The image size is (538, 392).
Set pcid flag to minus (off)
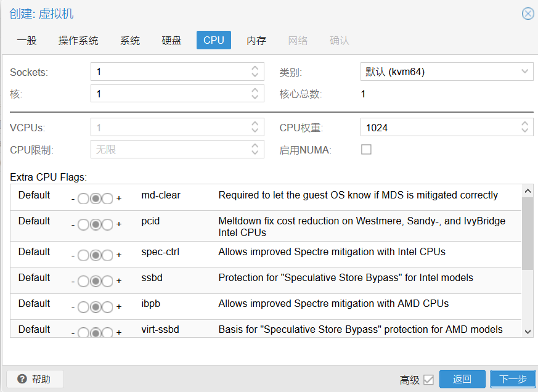tap(83, 224)
